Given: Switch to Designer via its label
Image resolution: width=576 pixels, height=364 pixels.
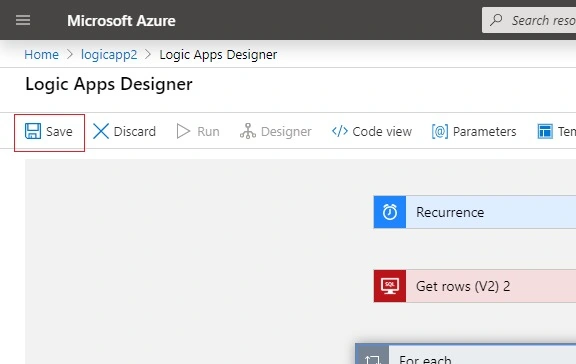Looking at the screenshot, I should pos(286,131).
